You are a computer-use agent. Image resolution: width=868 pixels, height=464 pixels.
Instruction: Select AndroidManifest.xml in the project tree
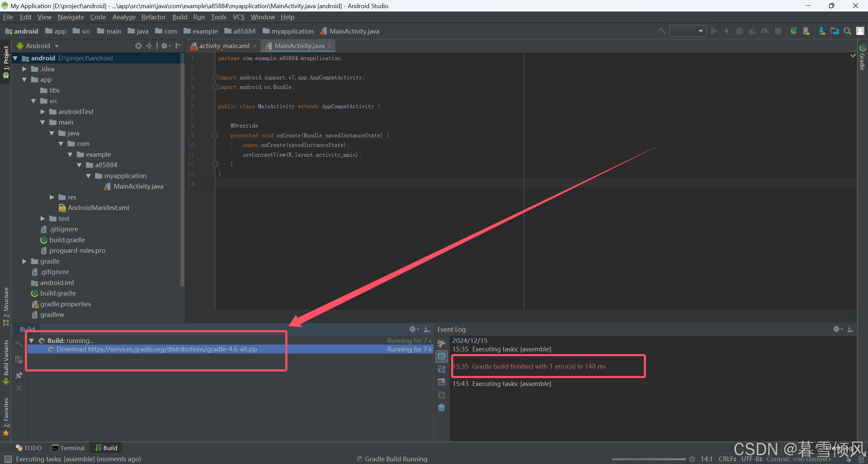point(98,208)
